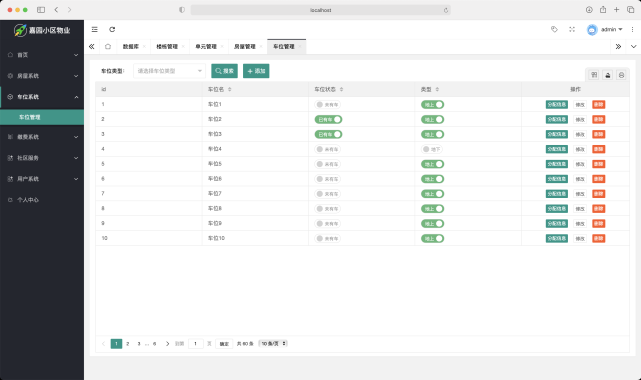Open the column filter icon above the table
This screenshot has width=641, height=380.
pos(594,75)
